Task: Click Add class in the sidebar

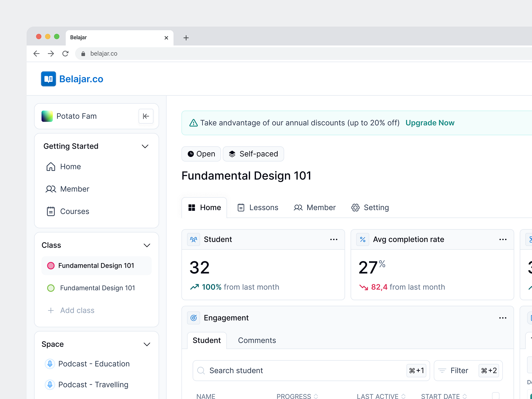Action: (77, 310)
